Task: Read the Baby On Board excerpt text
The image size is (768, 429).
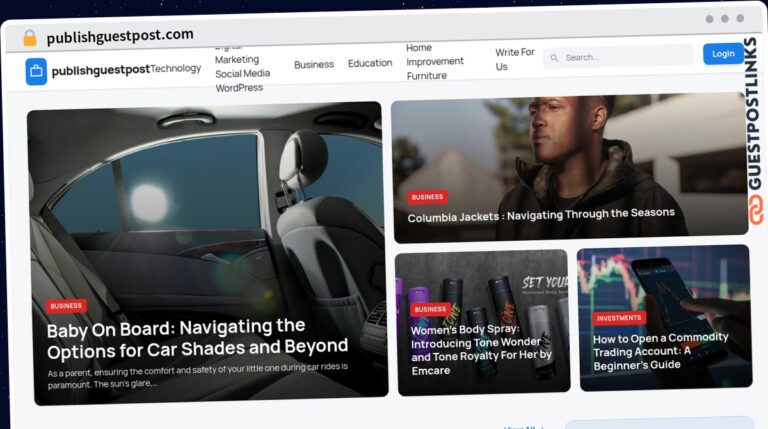Action: 198,376
